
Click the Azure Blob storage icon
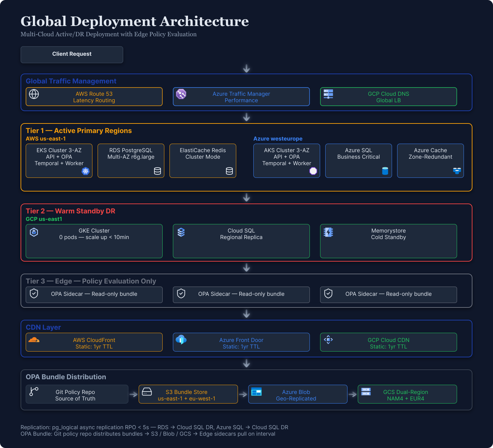[x=256, y=392]
